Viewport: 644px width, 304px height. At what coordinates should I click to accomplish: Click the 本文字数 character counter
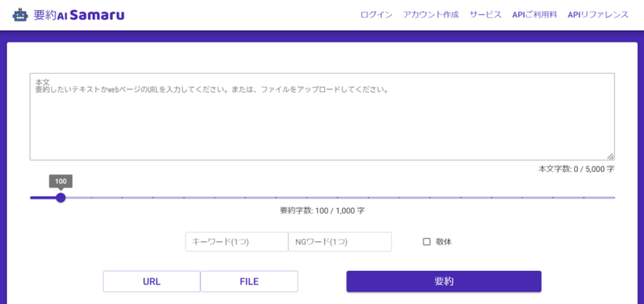point(576,169)
